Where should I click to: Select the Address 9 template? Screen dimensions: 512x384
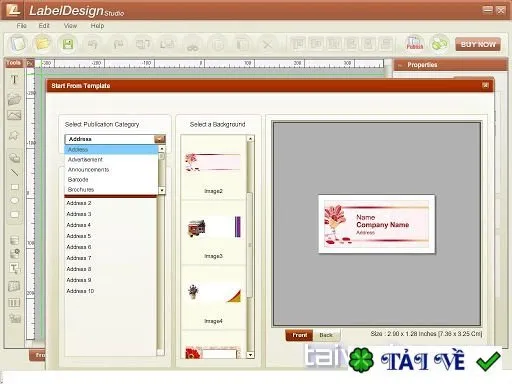tap(110, 280)
